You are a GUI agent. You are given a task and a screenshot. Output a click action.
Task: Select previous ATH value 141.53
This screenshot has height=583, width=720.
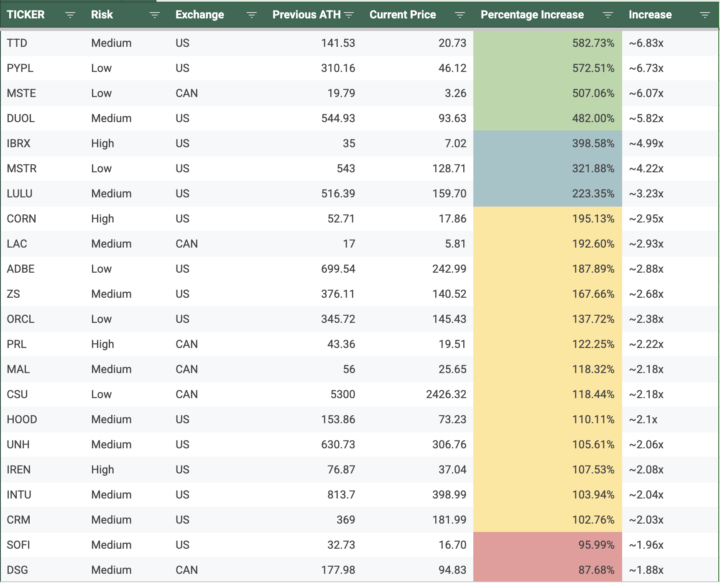[x=315, y=43]
